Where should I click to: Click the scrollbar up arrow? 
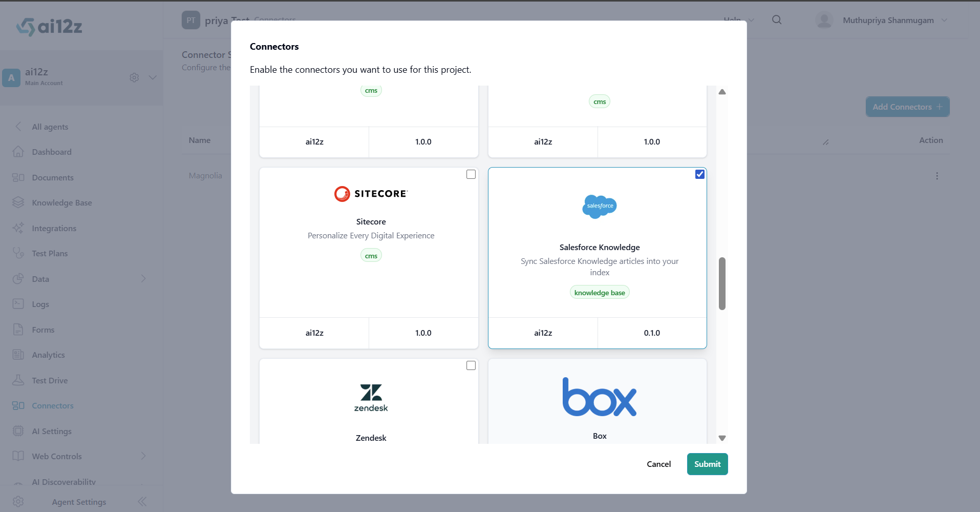[x=722, y=92]
